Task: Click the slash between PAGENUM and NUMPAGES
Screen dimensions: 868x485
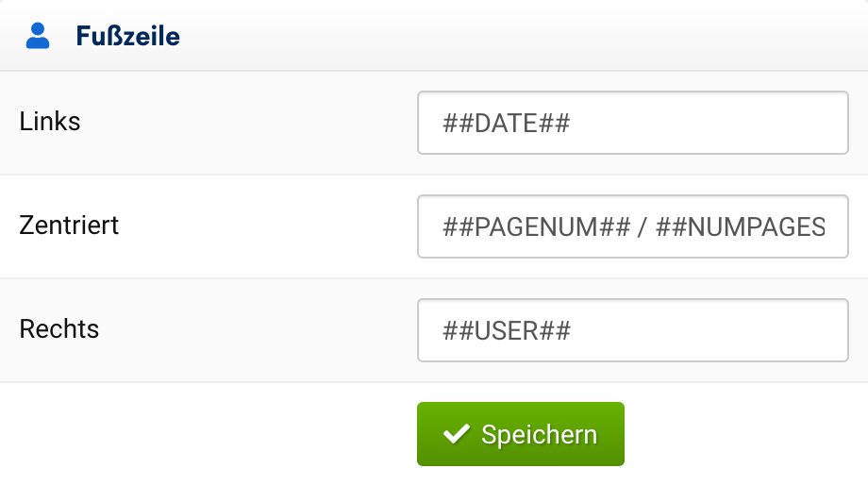Action: pyautogui.click(x=643, y=227)
